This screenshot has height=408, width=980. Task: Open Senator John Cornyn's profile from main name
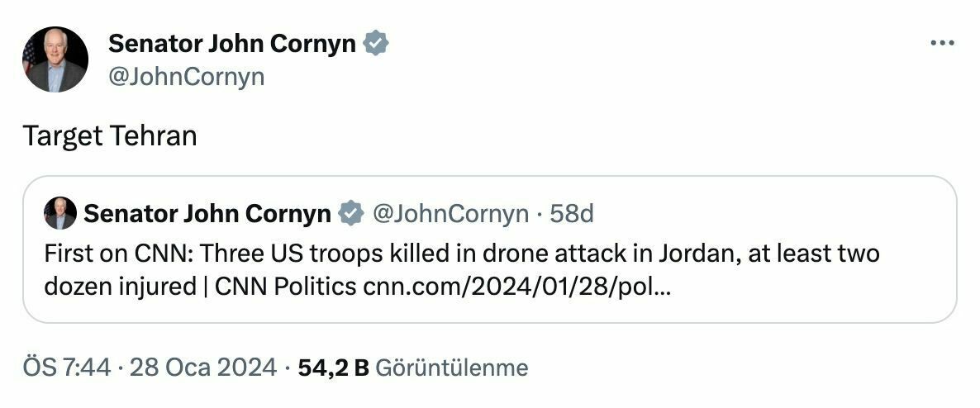pos(232,44)
